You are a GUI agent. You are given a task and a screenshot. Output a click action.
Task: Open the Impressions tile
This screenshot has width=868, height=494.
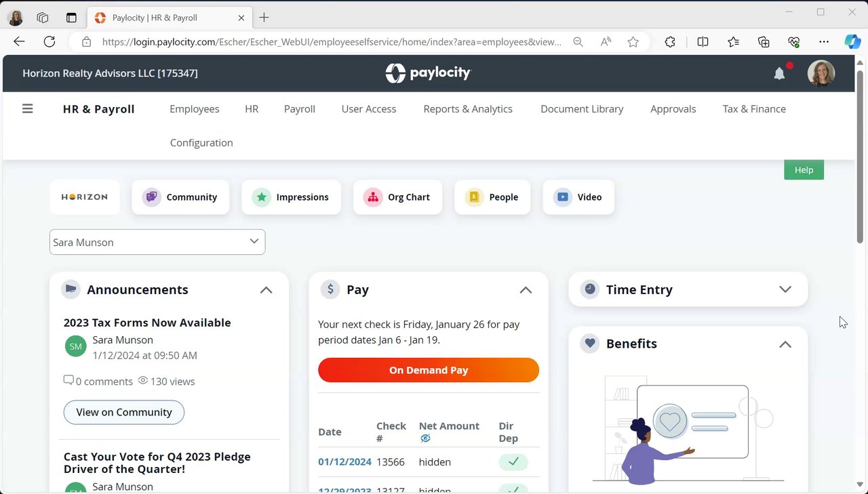click(291, 197)
